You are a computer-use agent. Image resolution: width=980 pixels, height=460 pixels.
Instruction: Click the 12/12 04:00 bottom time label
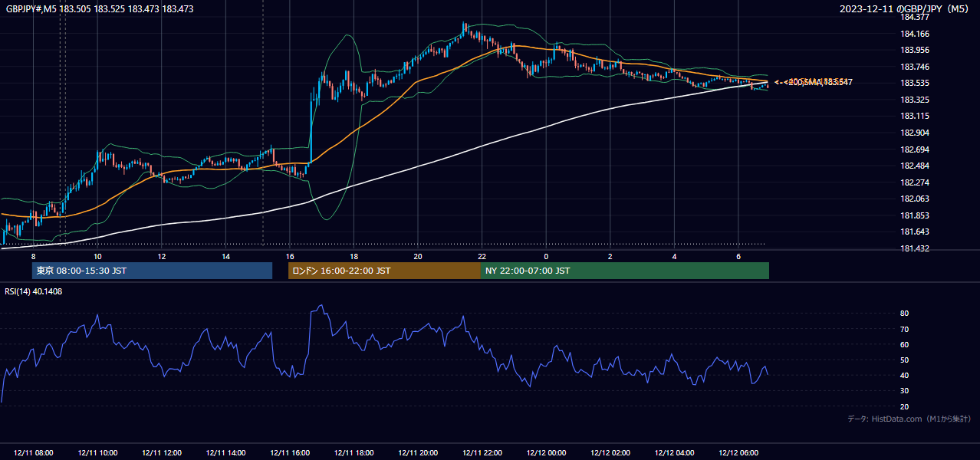pos(674,453)
